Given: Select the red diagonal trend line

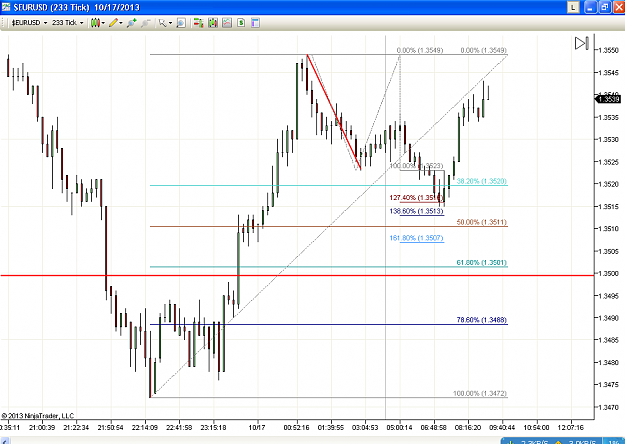Looking at the screenshot, I should (x=334, y=112).
